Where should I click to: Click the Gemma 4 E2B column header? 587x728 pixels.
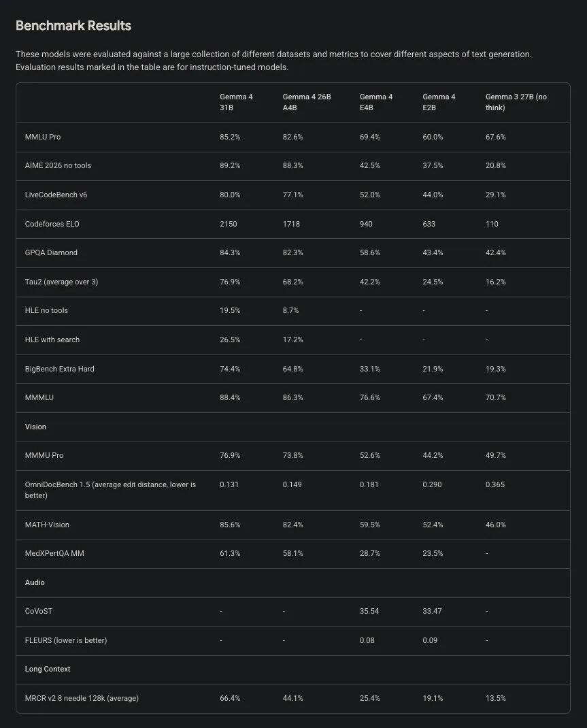coord(439,102)
